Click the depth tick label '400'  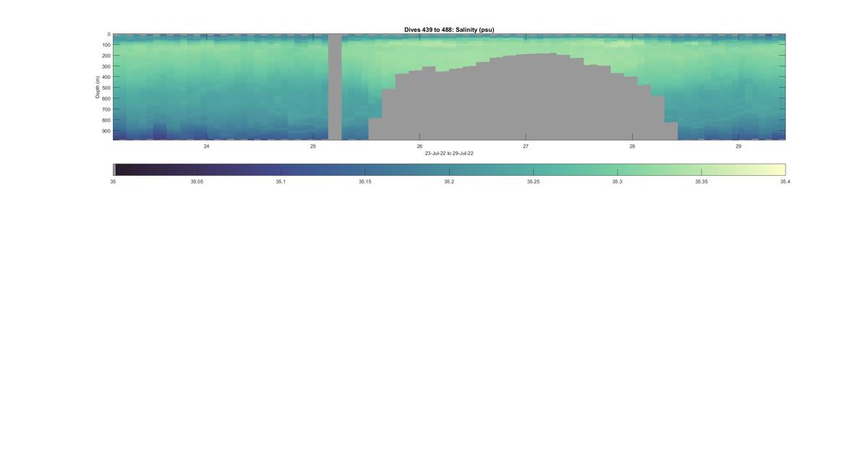[x=106, y=77]
